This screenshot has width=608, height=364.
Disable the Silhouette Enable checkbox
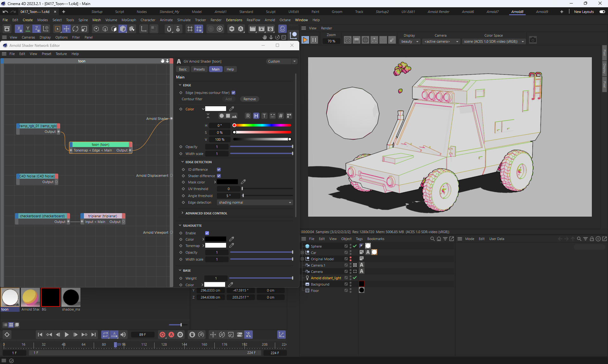(x=207, y=233)
